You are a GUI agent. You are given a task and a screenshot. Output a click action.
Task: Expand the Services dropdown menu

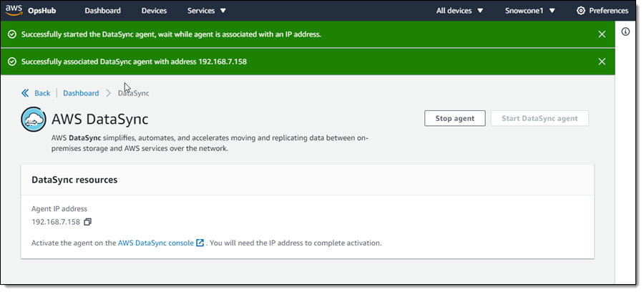(x=206, y=11)
